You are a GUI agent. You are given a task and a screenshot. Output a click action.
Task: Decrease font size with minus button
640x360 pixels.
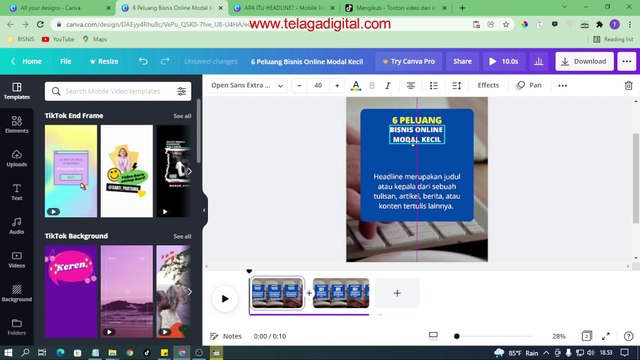tap(299, 85)
